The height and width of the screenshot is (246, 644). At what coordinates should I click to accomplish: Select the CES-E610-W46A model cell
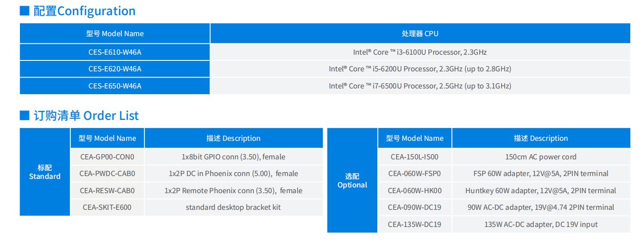tap(115, 52)
